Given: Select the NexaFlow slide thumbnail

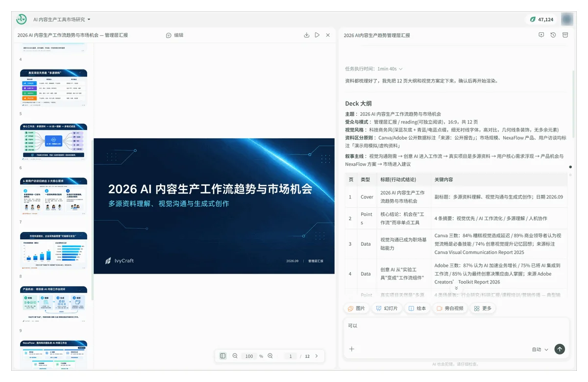Looking at the screenshot, I should point(54,355).
